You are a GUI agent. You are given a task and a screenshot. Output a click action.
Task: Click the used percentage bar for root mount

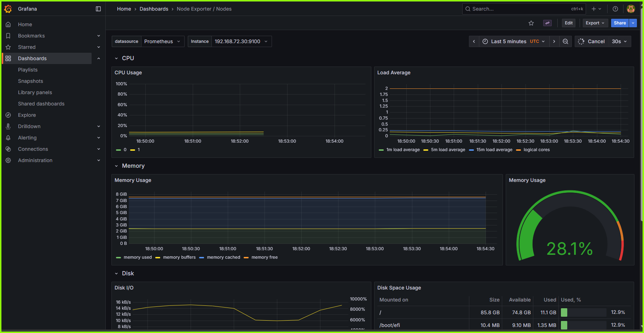pyautogui.click(x=583, y=312)
